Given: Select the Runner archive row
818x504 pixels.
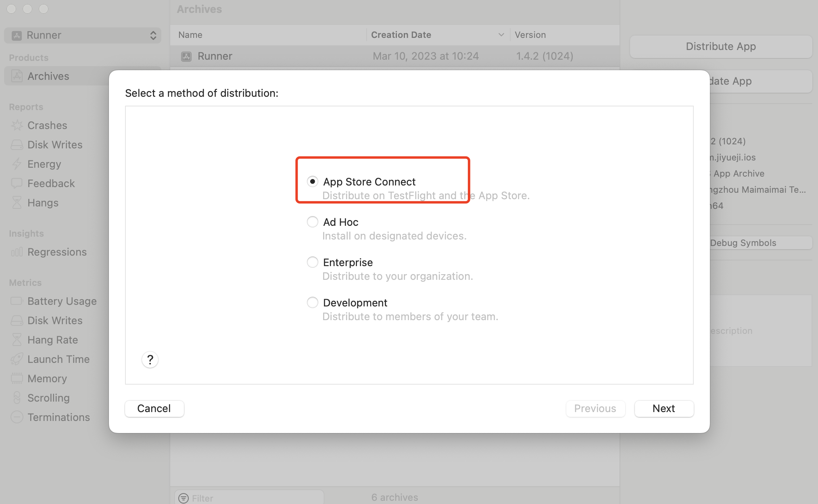Looking at the screenshot, I should coord(395,56).
